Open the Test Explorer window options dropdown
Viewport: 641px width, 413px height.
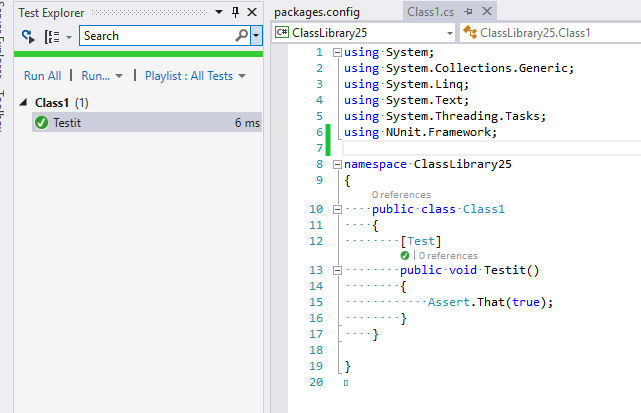(220, 12)
